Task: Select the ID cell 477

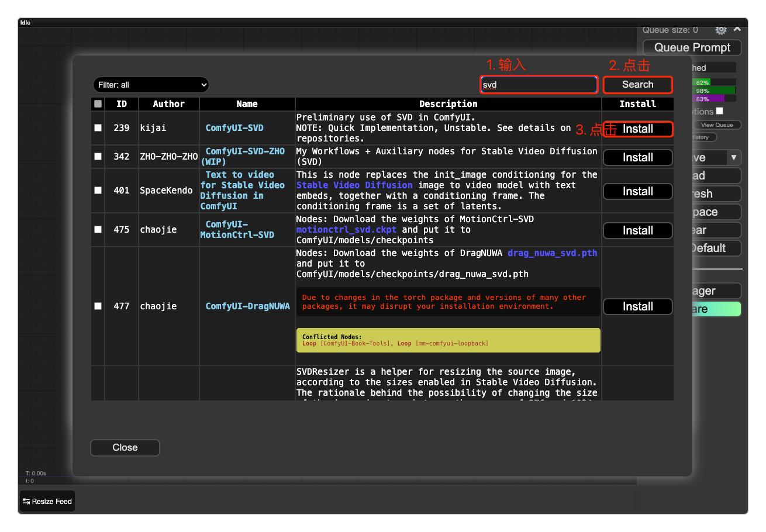Action: point(122,306)
